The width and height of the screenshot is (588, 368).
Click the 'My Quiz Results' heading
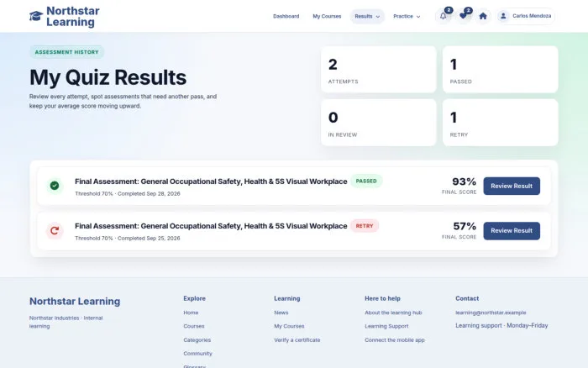click(x=108, y=77)
